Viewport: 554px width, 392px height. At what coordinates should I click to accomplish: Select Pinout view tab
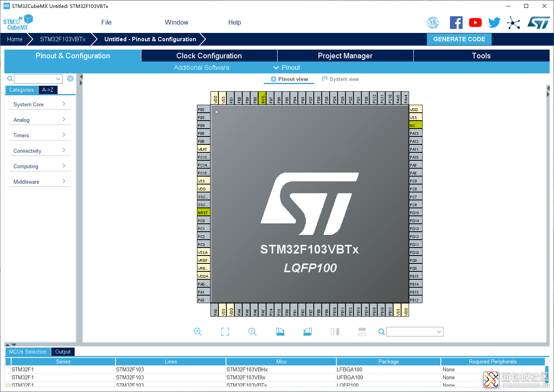[289, 79]
